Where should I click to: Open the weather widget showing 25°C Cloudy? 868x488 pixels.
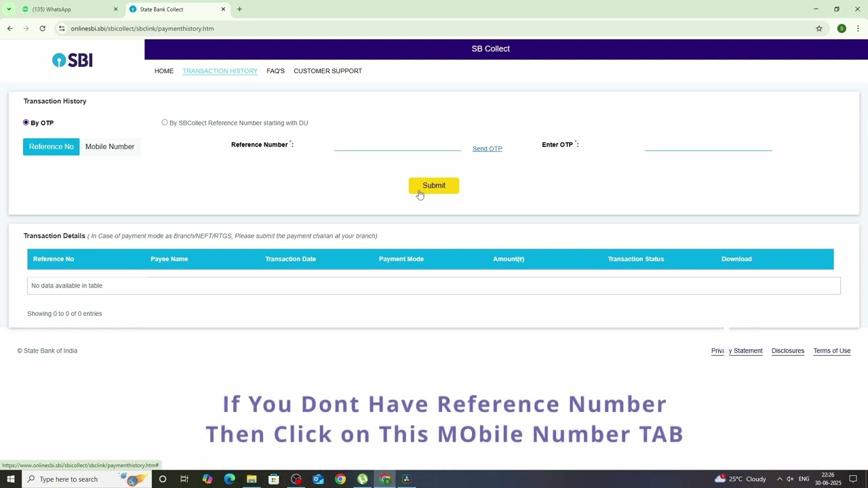(x=741, y=479)
